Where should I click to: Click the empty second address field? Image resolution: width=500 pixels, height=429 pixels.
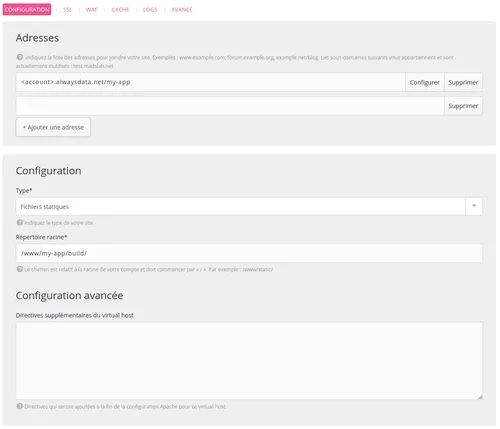coord(230,106)
